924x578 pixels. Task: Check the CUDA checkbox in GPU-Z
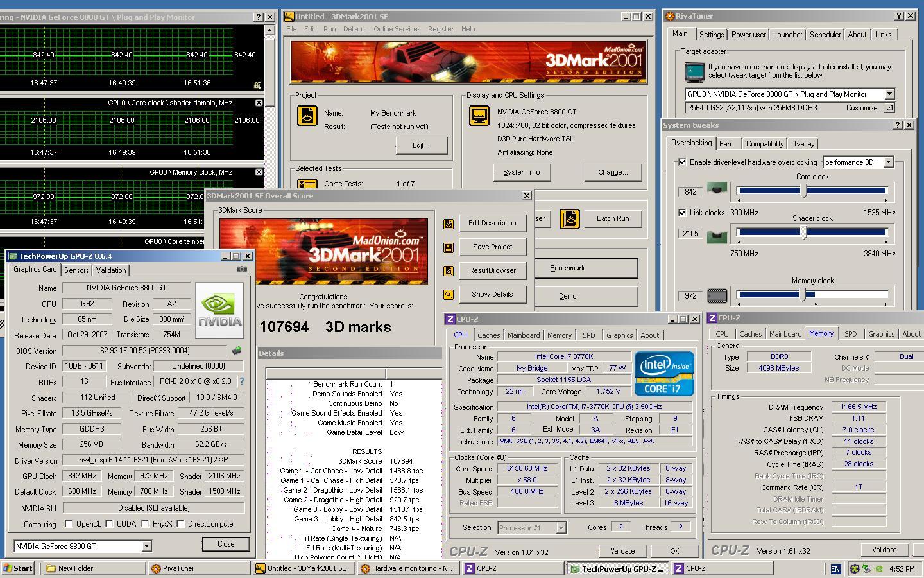pos(110,524)
